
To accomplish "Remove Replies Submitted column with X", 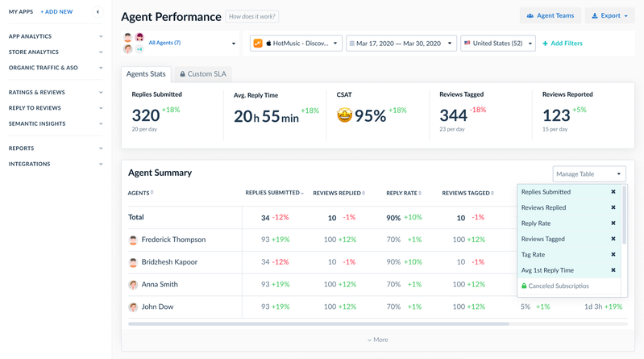I will (613, 192).
